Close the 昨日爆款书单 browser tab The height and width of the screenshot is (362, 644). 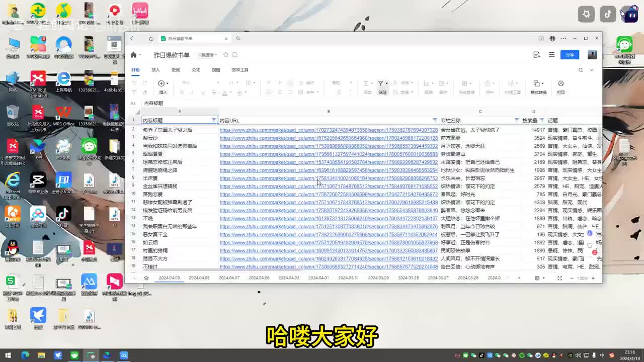tap(226, 39)
